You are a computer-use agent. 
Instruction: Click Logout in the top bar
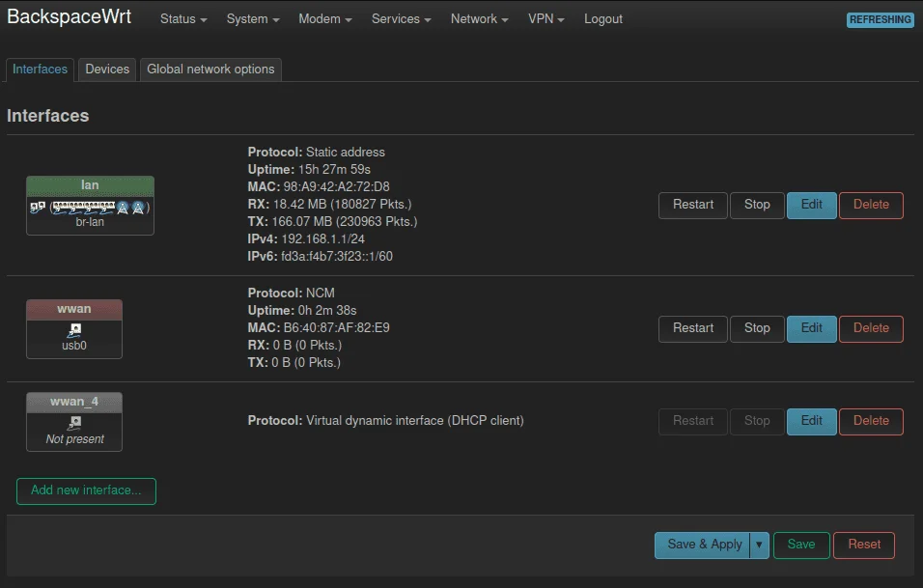point(603,19)
